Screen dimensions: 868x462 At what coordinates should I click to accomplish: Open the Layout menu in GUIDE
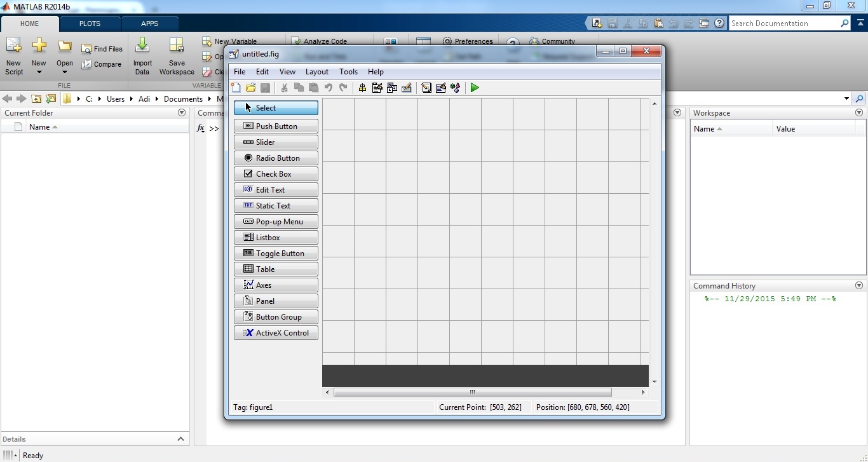tap(316, 72)
